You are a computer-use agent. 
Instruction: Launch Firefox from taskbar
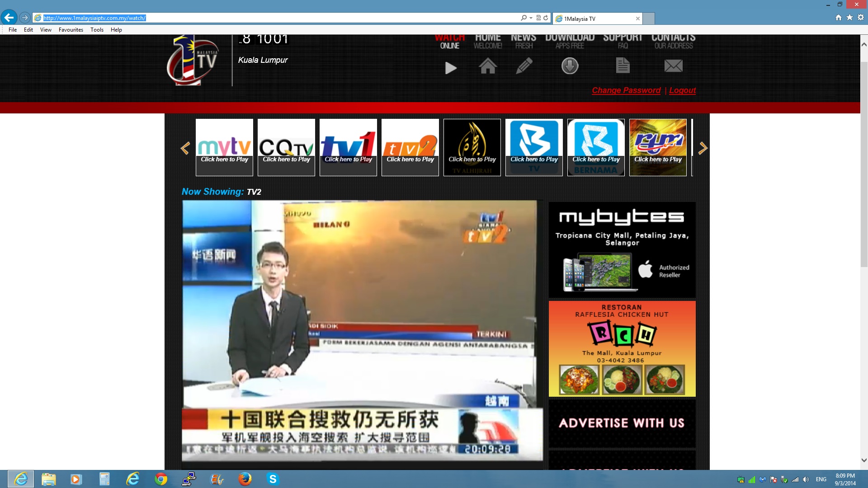tap(245, 479)
